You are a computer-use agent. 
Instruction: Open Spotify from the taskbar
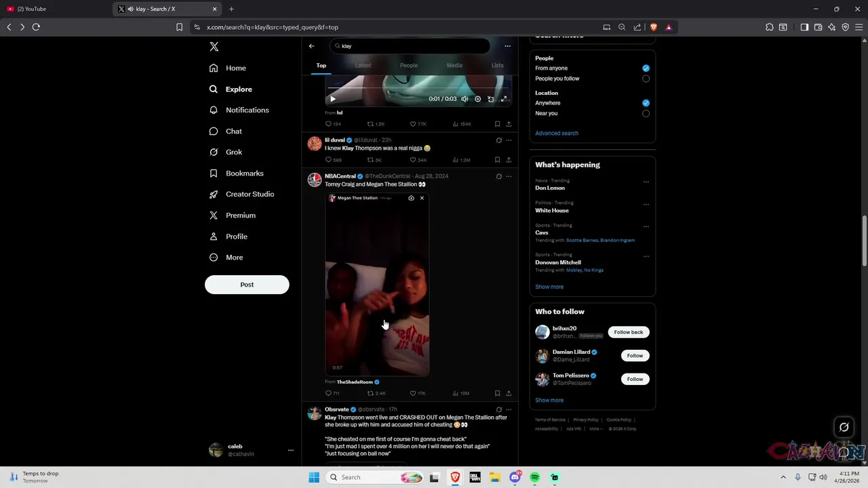click(x=535, y=477)
